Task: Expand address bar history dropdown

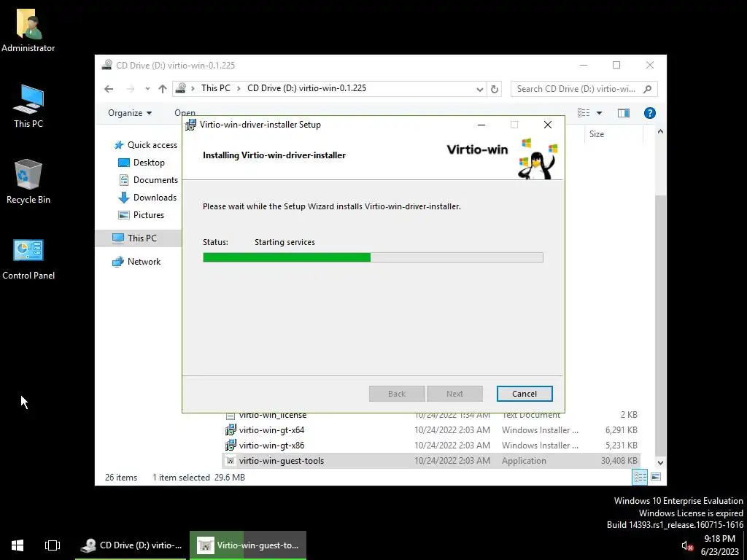Action: point(480,89)
